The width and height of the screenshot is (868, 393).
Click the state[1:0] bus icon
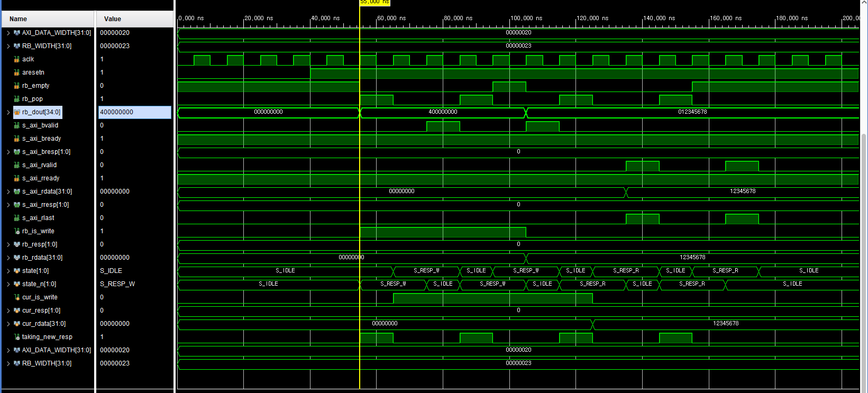17,271
